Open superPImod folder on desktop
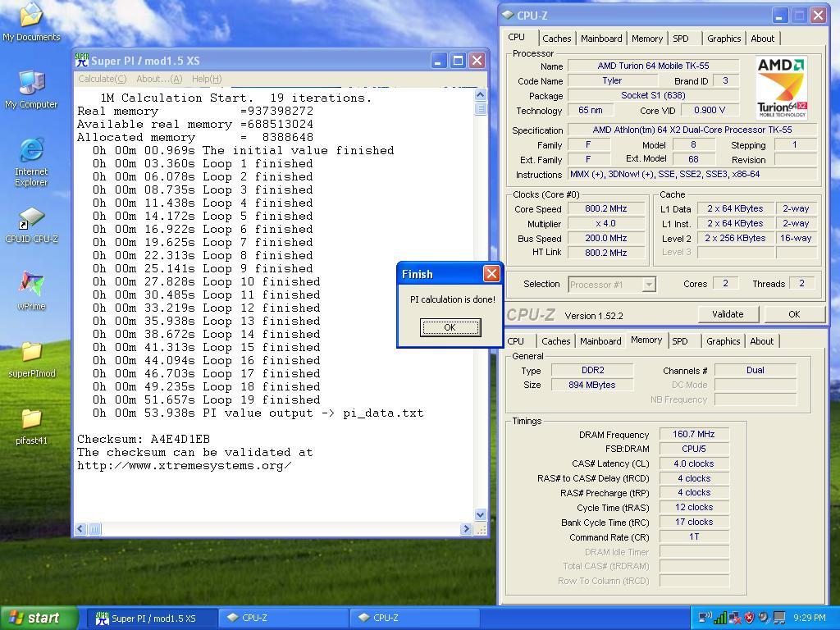This screenshot has height=630, width=840. pyautogui.click(x=32, y=358)
